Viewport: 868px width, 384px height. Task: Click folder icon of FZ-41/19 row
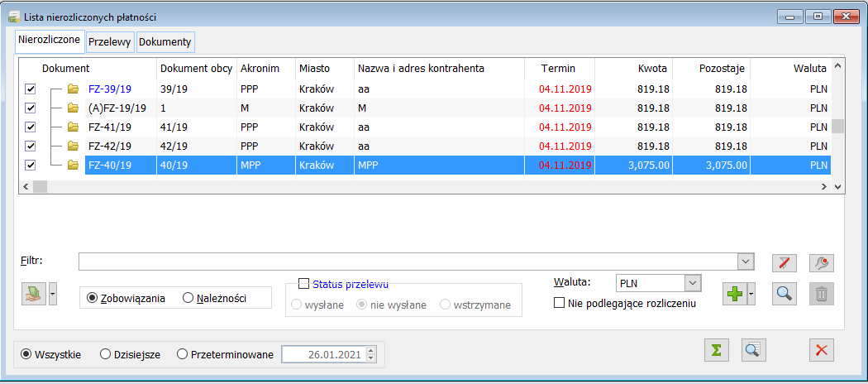(x=73, y=127)
